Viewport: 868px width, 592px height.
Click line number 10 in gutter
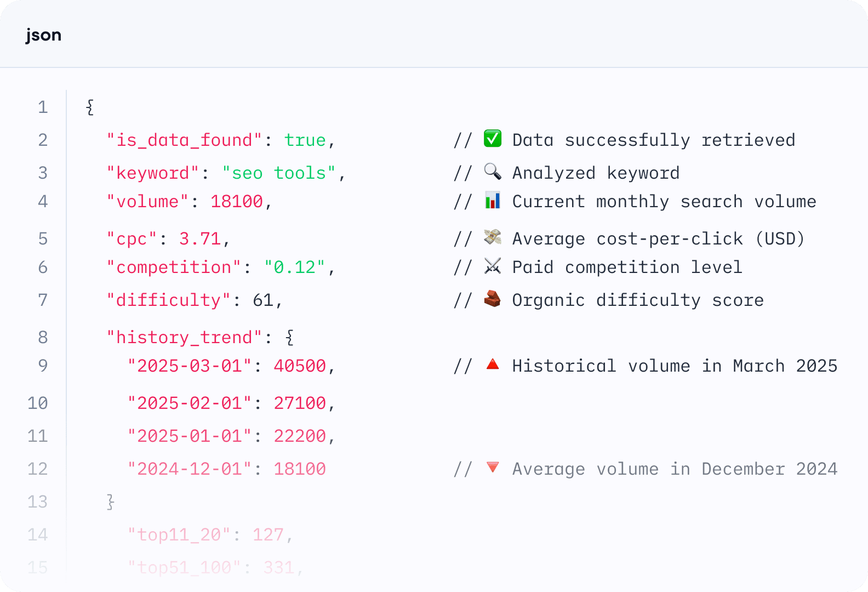[x=38, y=403]
